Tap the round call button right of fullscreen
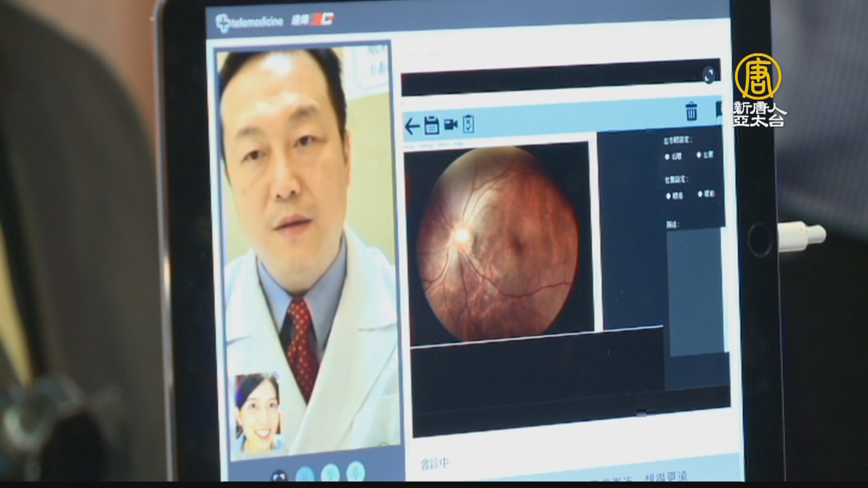The width and height of the screenshot is (868, 488). tap(305, 475)
